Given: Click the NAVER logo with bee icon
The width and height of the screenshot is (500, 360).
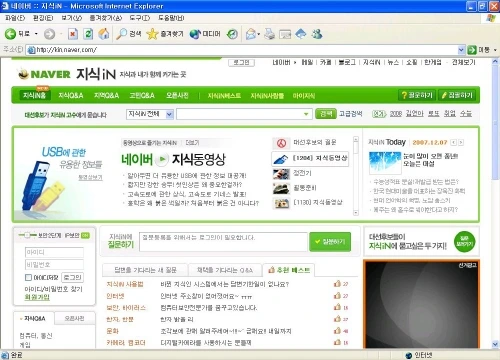Looking at the screenshot, I should point(44,74).
